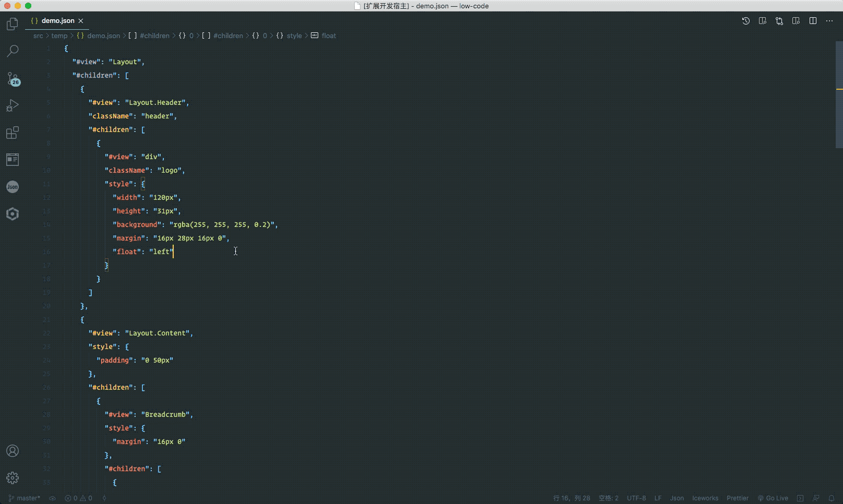Click the src breadcrumb
This screenshot has height=504, width=843.
(x=38, y=35)
